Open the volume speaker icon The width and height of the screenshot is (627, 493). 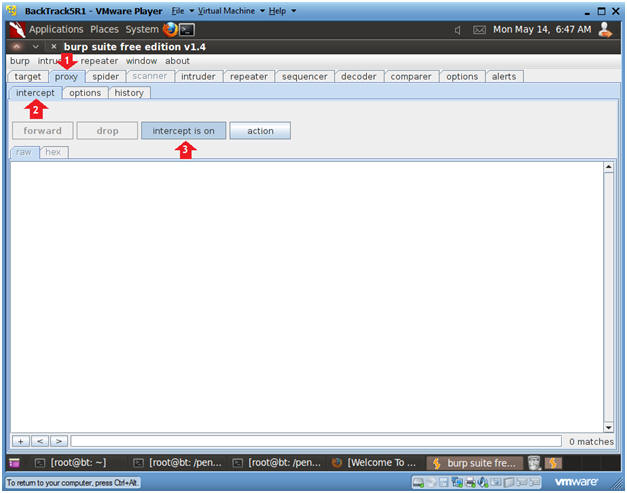[x=458, y=30]
